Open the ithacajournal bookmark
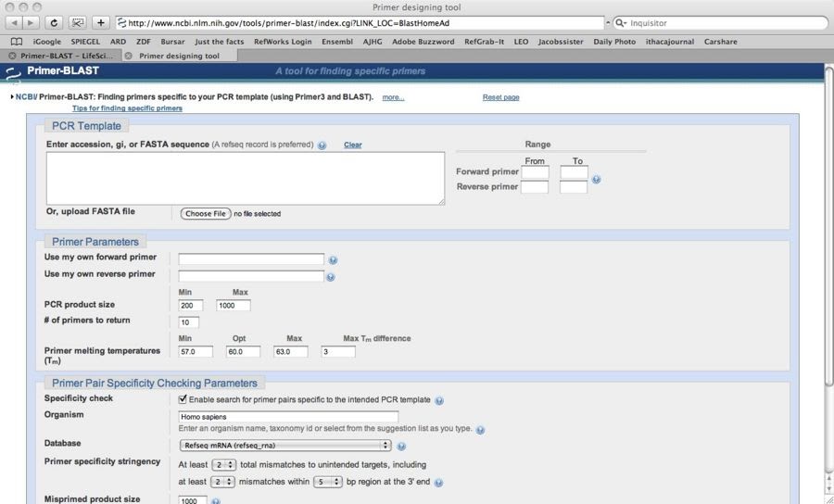The height and width of the screenshot is (504, 834). pos(670,42)
